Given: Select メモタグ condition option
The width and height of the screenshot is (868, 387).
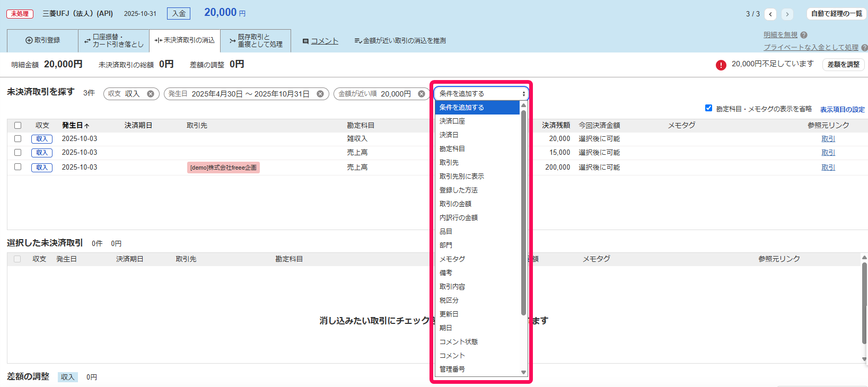Looking at the screenshot, I should [x=477, y=259].
